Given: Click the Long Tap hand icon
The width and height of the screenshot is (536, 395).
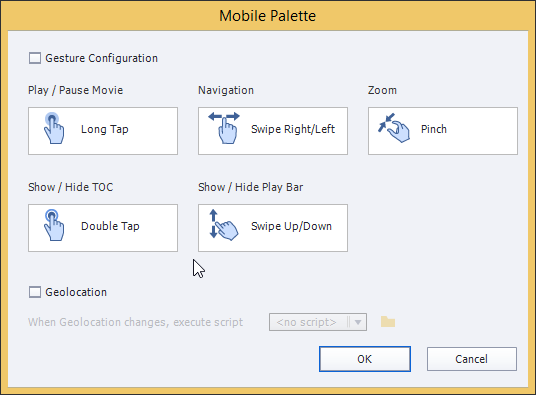Looking at the screenshot, I should click(54, 128).
